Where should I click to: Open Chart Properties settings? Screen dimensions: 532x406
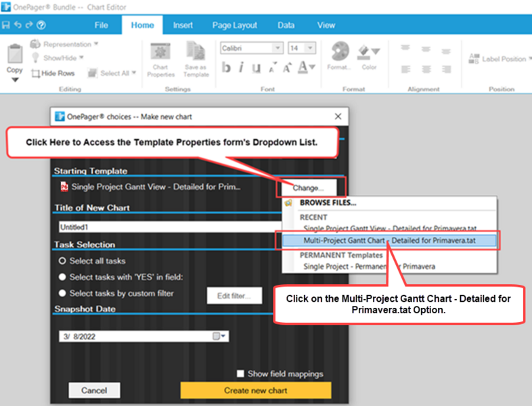pyautogui.click(x=161, y=60)
